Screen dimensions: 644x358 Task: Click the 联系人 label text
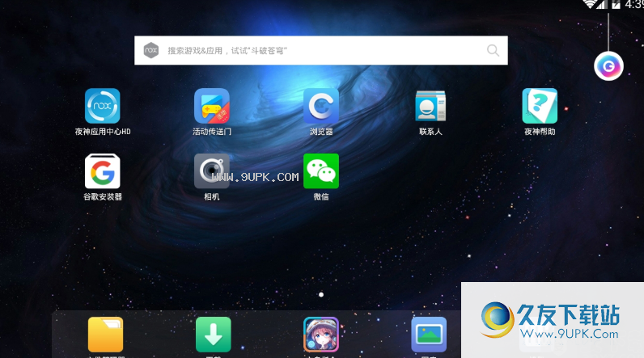tap(430, 132)
